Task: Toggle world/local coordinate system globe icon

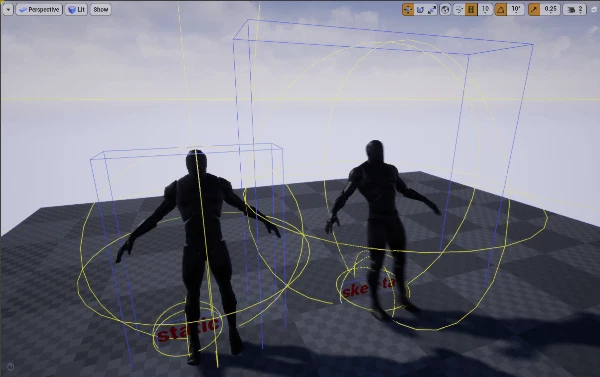Action: click(445, 10)
